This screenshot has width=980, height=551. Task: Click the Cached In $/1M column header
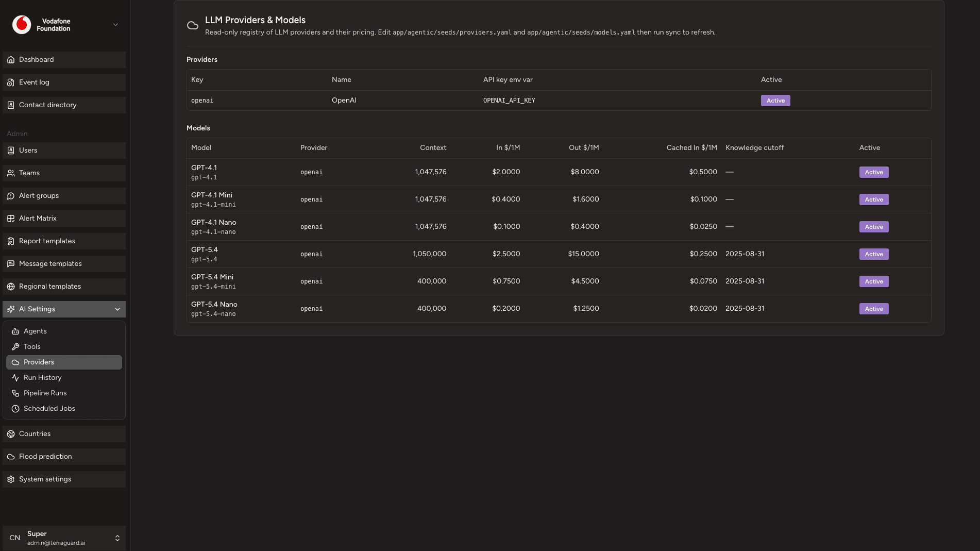tap(691, 148)
